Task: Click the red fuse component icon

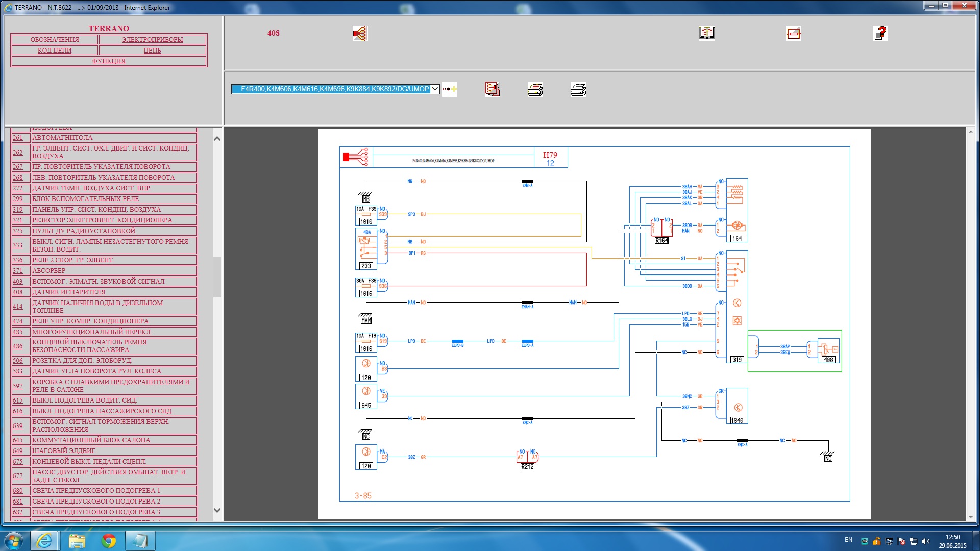Action: pos(794,33)
